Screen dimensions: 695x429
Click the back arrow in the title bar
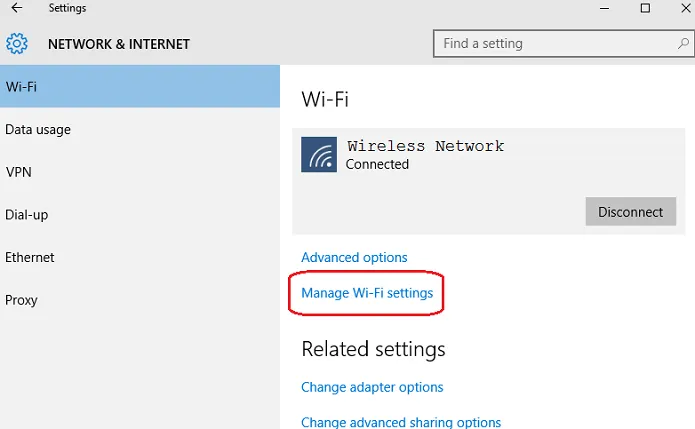16,9
